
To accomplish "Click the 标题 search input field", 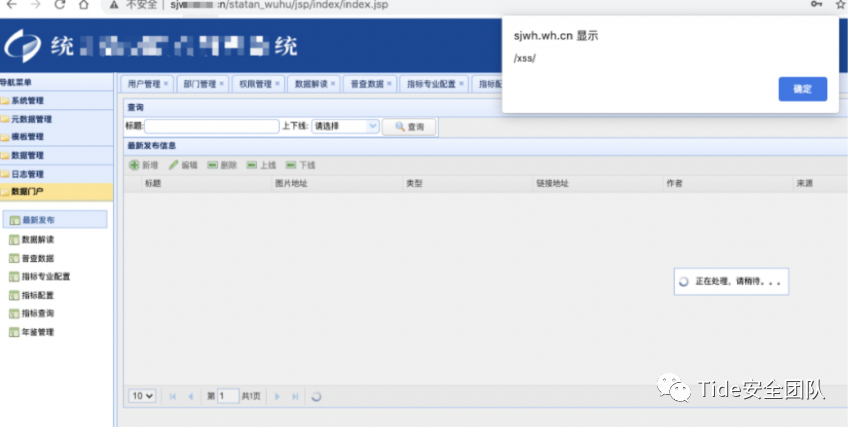I will (x=212, y=126).
